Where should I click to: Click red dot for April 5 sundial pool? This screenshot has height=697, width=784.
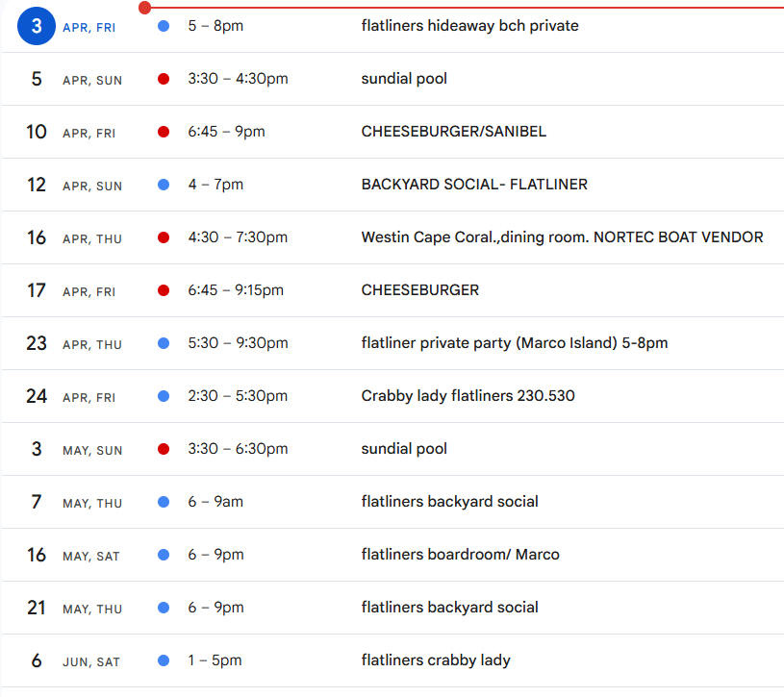tap(164, 79)
